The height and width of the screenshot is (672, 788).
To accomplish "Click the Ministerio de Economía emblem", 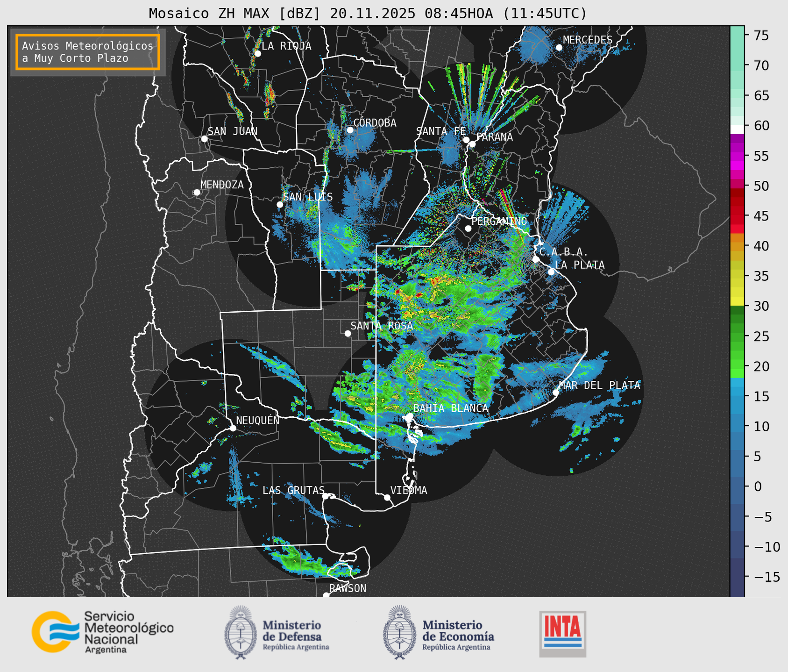I will pyautogui.click(x=399, y=632).
